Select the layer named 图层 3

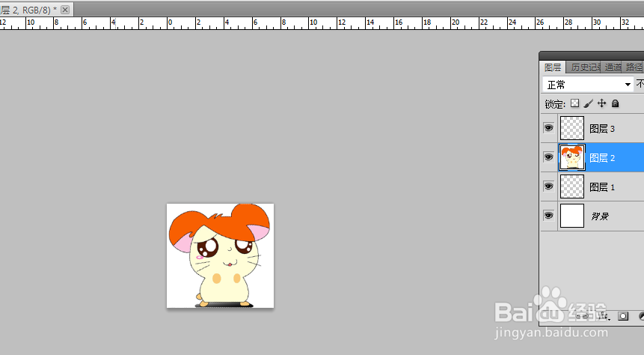point(602,129)
